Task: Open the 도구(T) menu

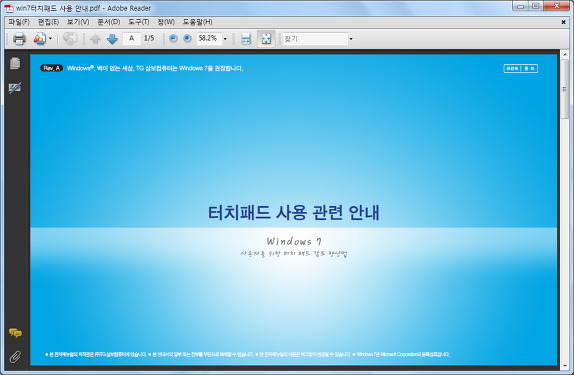Action: pos(138,22)
